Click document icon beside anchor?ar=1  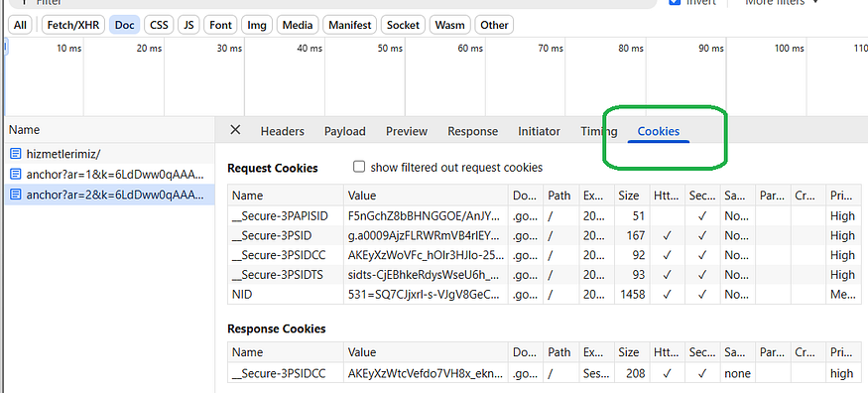click(x=16, y=175)
